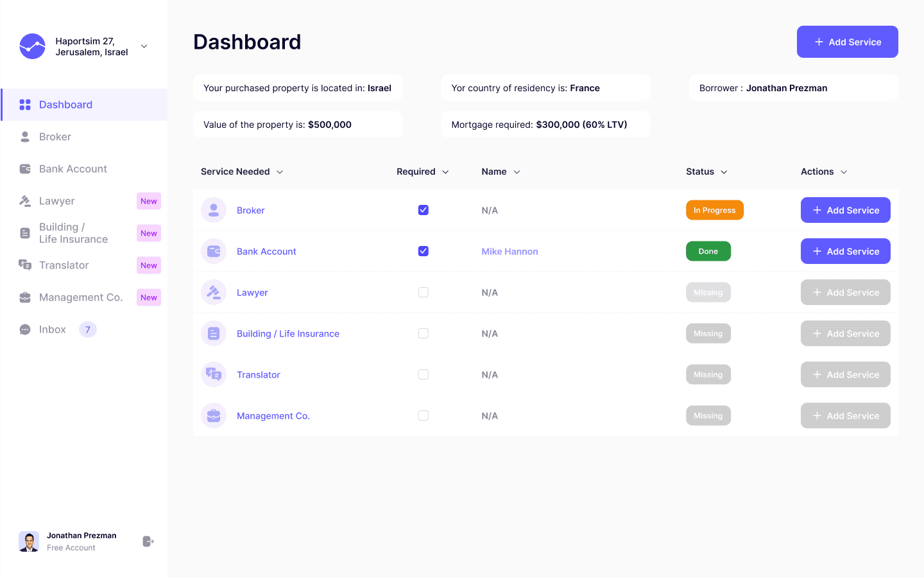924x578 pixels.
Task: Expand the property address dropdown chevron
Action: [x=144, y=46]
